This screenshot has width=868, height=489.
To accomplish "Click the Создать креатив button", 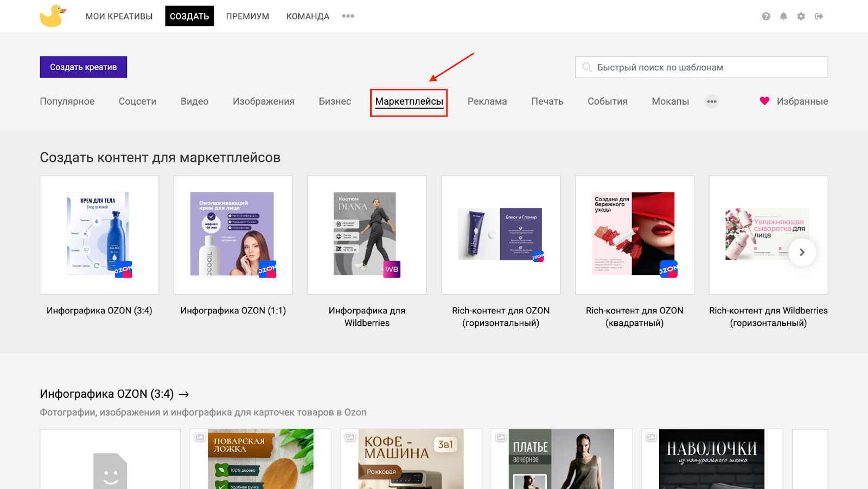I will coord(84,67).
